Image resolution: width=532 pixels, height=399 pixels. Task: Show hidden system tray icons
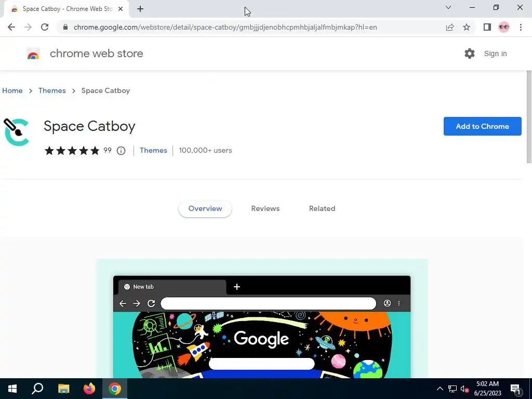(x=440, y=389)
